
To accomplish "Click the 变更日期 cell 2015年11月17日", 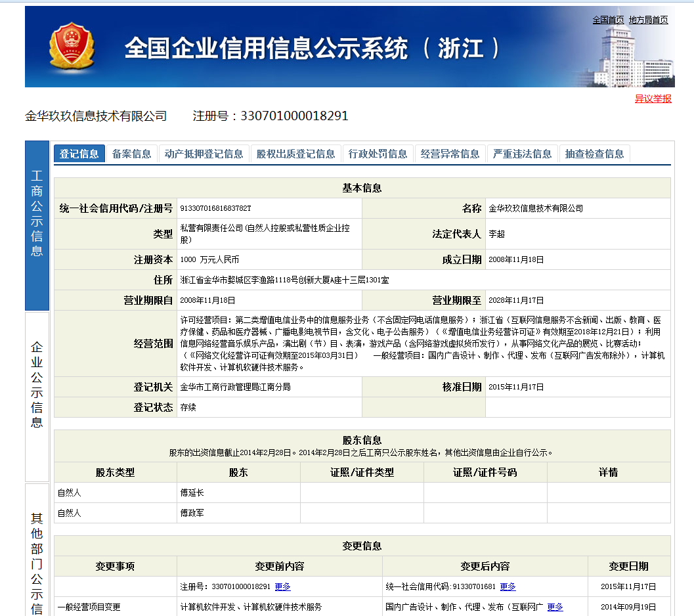I will tap(628, 586).
